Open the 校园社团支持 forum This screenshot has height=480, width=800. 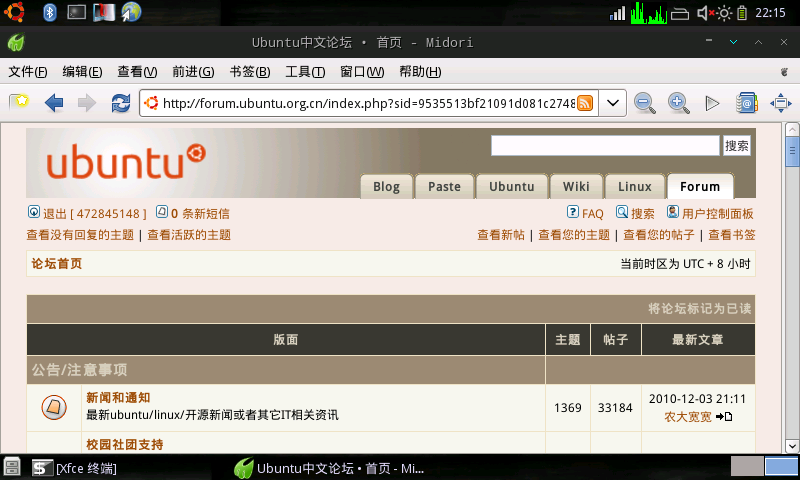125,444
